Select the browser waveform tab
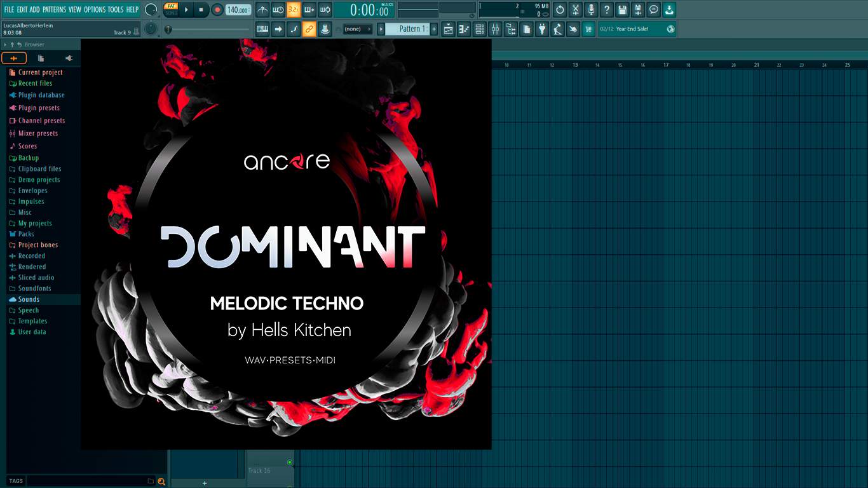This screenshot has width=868, height=488. click(x=14, y=58)
